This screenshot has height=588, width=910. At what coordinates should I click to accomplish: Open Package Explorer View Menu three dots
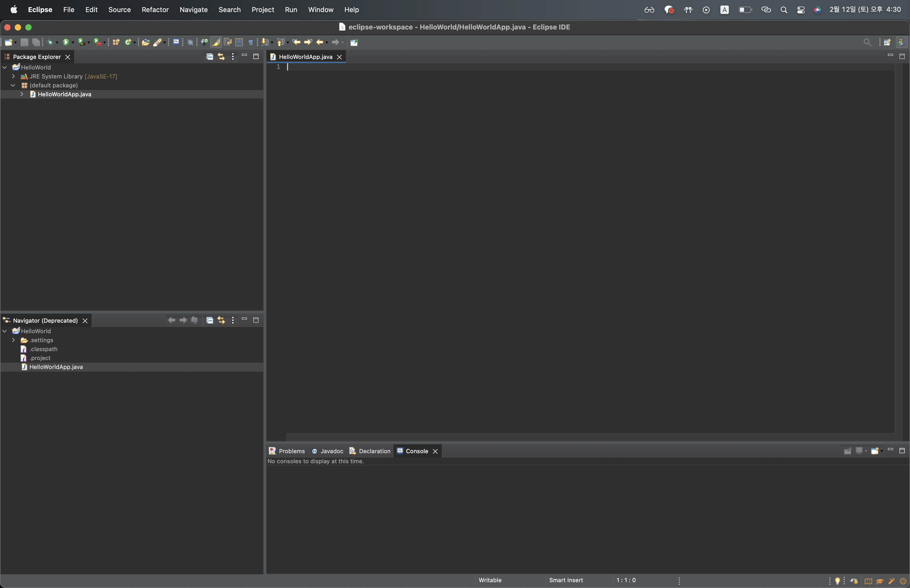tap(233, 57)
